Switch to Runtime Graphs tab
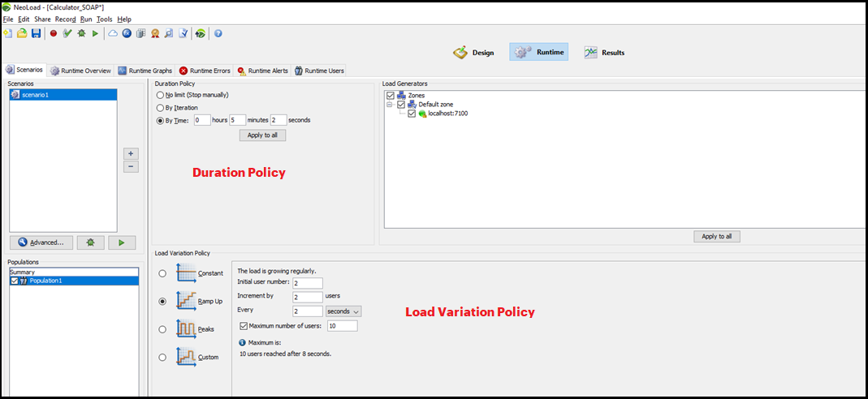868x399 pixels. [145, 71]
